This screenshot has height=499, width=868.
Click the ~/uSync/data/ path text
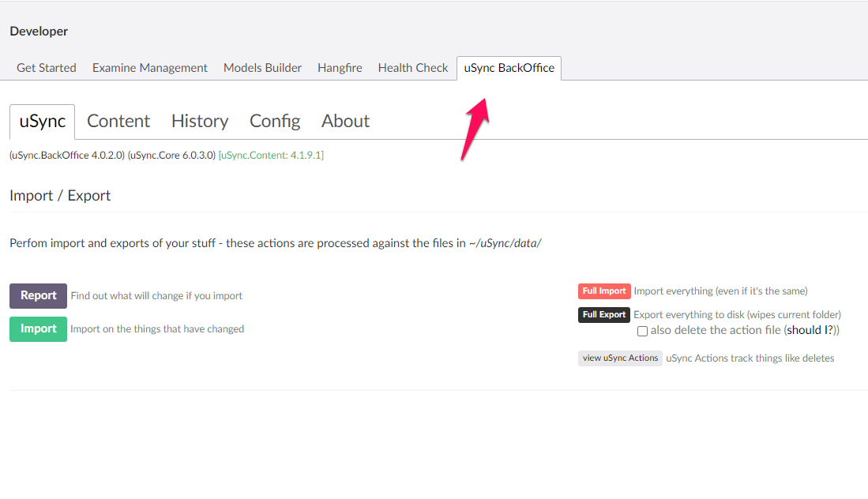[505, 243]
